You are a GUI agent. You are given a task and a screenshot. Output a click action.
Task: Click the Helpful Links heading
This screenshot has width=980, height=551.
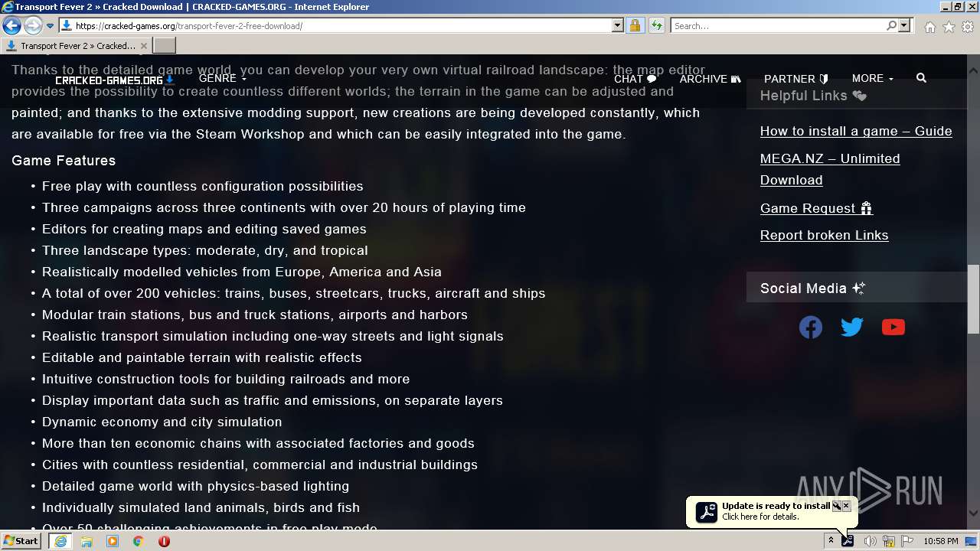point(813,96)
